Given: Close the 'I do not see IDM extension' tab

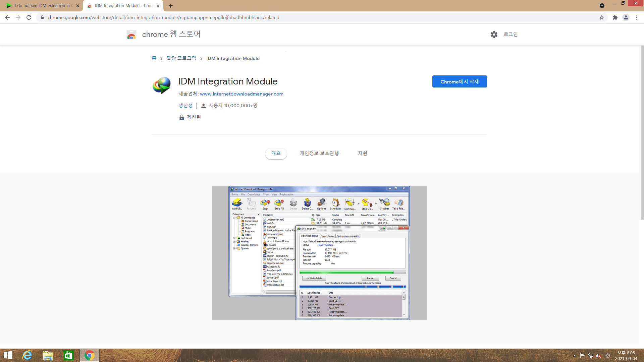Looking at the screenshot, I should coord(78,6).
